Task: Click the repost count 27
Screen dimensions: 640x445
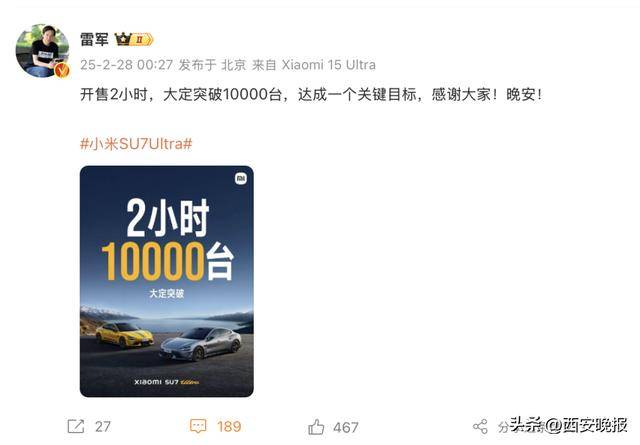Action: click(103, 427)
